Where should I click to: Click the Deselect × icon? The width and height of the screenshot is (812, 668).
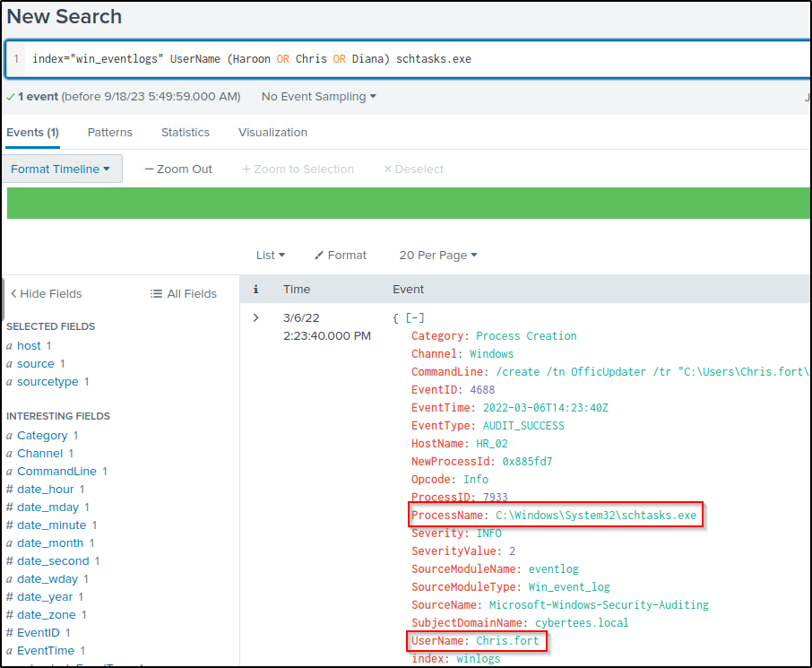(389, 169)
